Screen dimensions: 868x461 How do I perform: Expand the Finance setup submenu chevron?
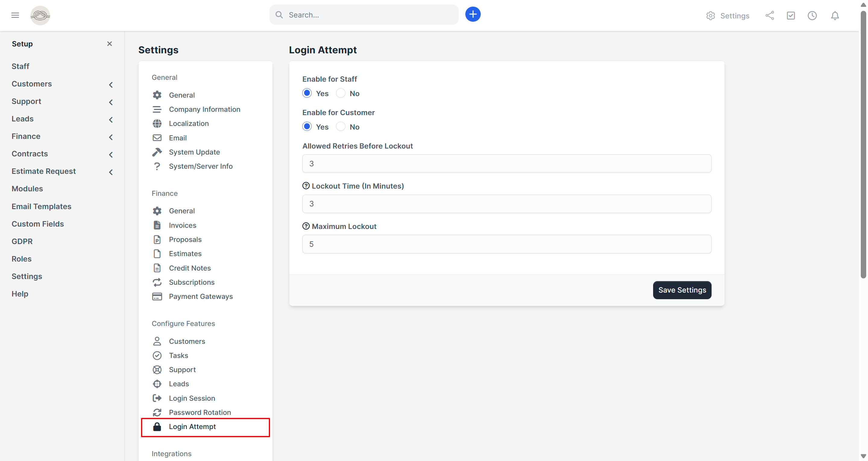click(x=111, y=137)
